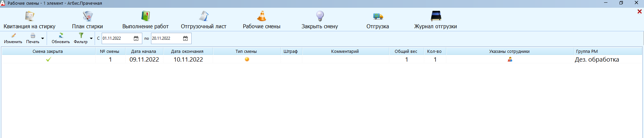Minimize the application window
The height and width of the screenshot is (138, 644).
tap(606, 3)
